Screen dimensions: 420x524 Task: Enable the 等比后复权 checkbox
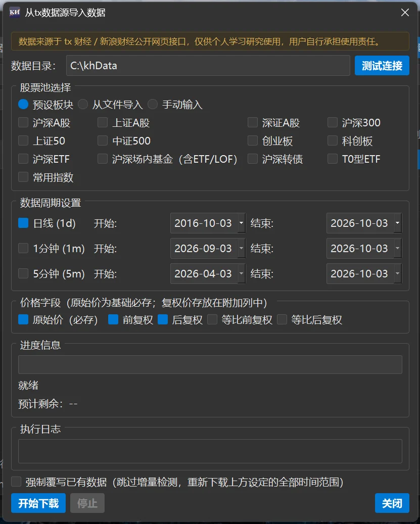(282, 319)
